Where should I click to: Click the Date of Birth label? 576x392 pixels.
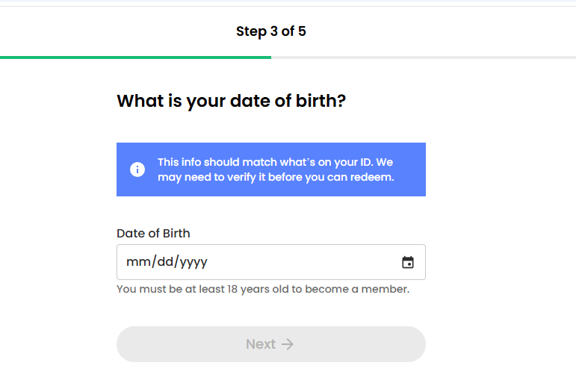[x=153, y=234]
